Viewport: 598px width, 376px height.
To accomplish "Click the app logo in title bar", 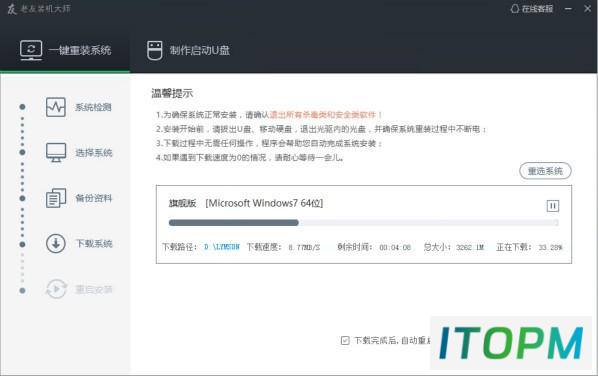I will [x=12, y=9].
